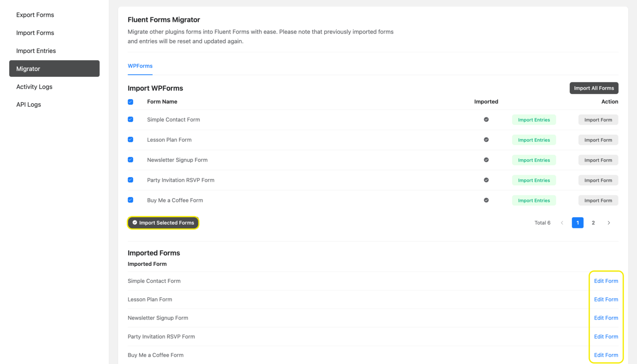Click the previous page arrow in pagination

(x=562, y=223)
